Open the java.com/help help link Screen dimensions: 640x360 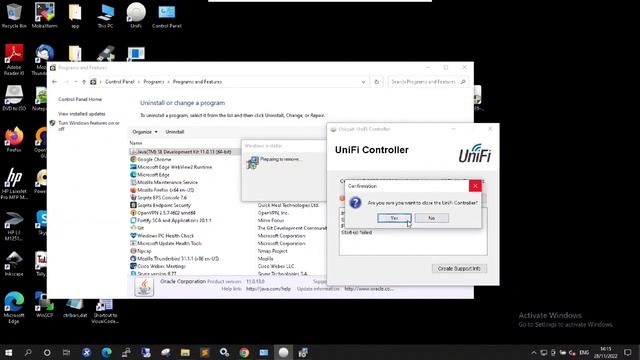268,289
